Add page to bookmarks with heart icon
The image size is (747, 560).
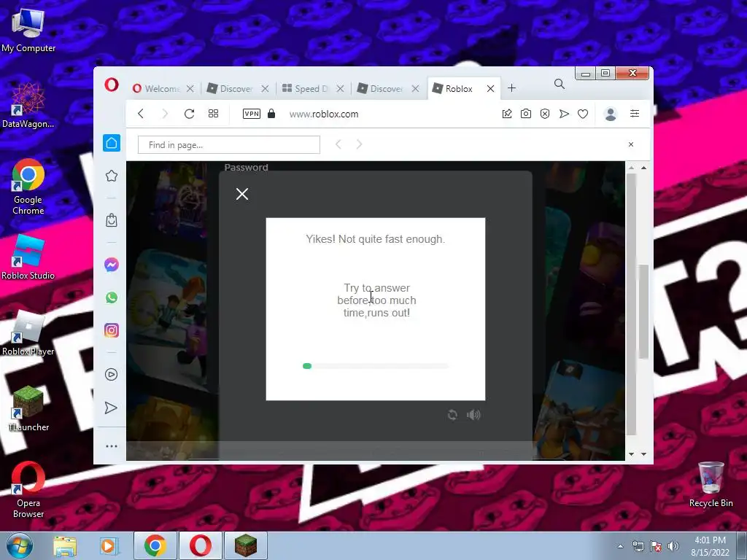pos(583,114)
